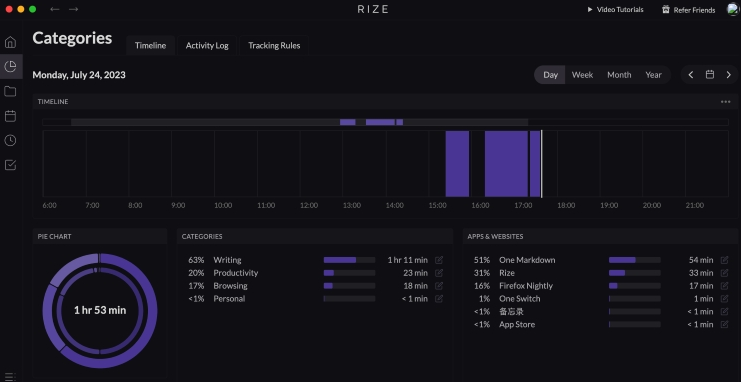This screenshot has height=382, width=741.
Task: Edit the One Markdown app entry
Action: coord(724,260)
